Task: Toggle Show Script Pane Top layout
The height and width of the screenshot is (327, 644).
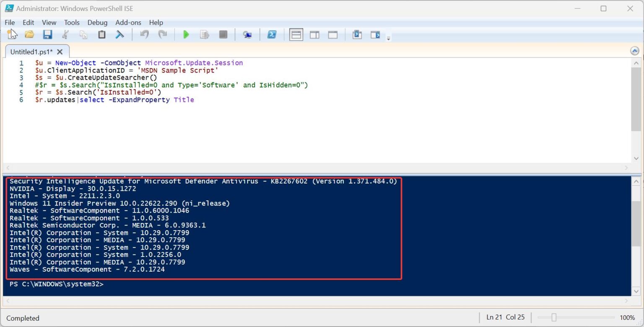Action: pyautogui.click(x=296, y=34)
